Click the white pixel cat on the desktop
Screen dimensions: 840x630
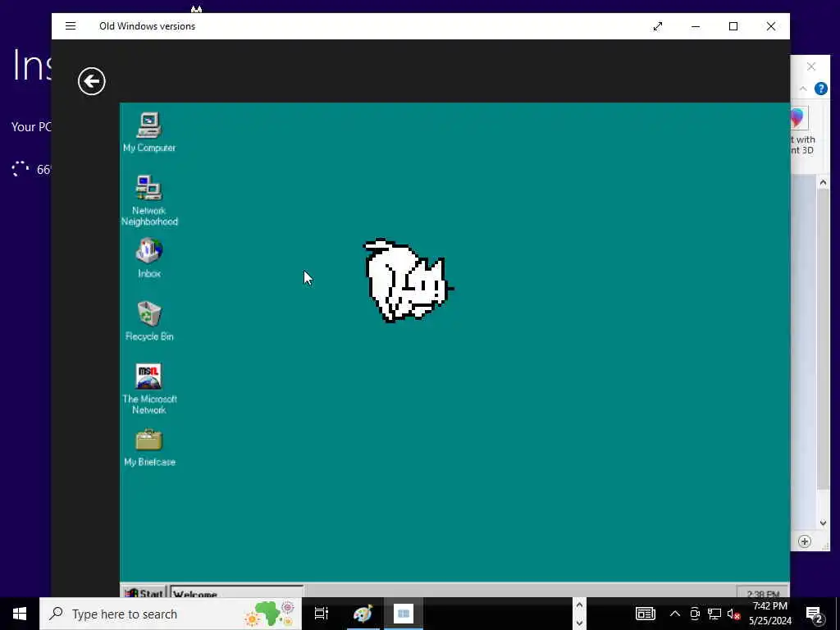(x=409, y=281)
